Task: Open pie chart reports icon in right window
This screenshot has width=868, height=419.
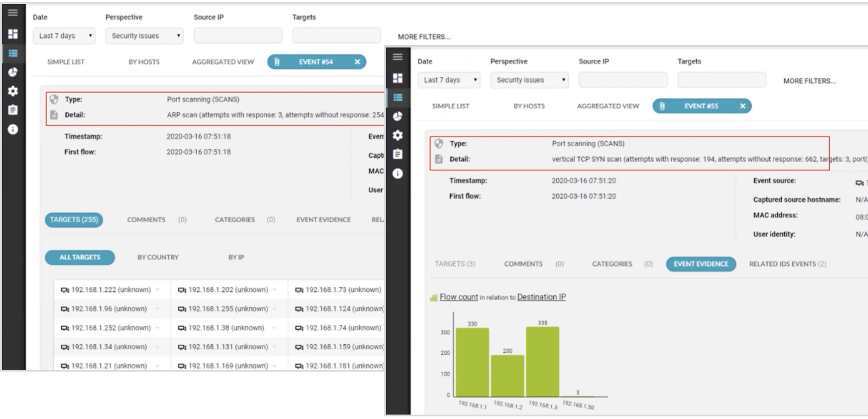Action: click(397, 116)
